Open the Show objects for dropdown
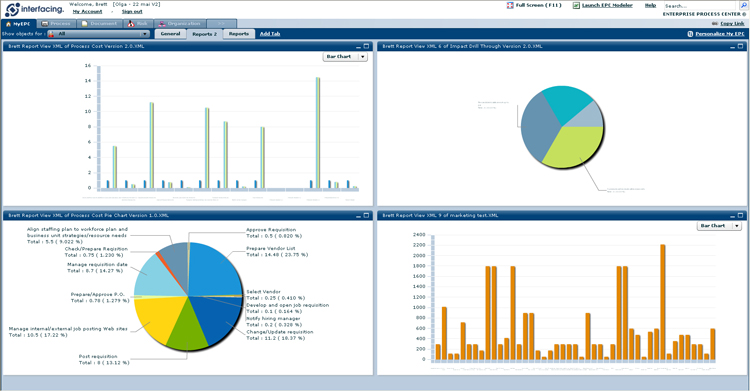Image resolution: width=750 pixels, height=391 pixels. tap(99, 34)
